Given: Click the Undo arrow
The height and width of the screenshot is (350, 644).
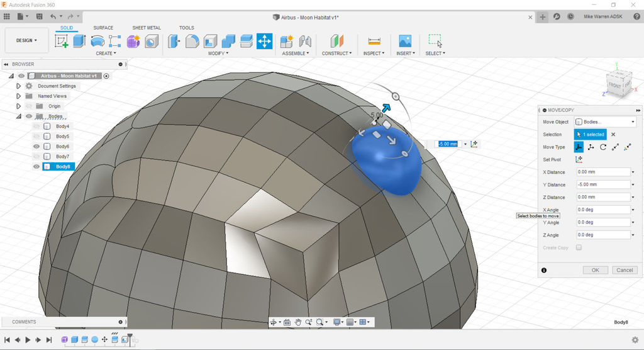Looking at the screenshot, I should point(53,16).
